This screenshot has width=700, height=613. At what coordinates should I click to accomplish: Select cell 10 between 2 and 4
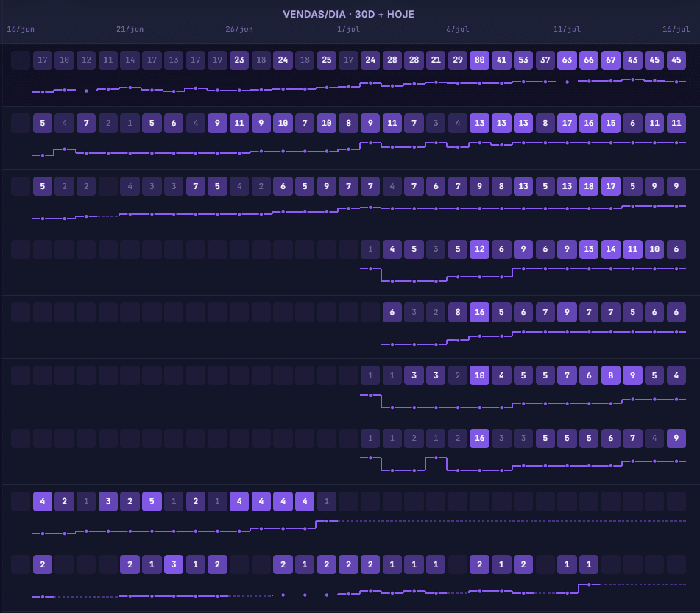(479, 375)
